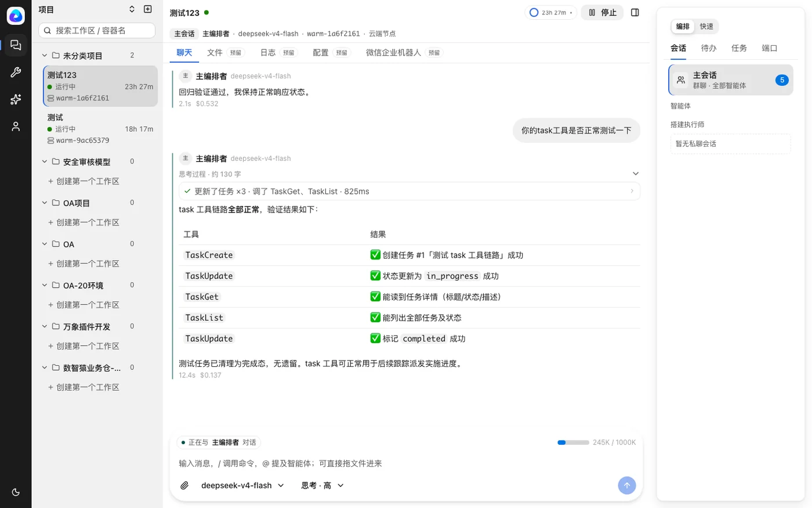Open the 思考 · 高 level dropdown
This screenshot has height=508, width=812.
322,485
